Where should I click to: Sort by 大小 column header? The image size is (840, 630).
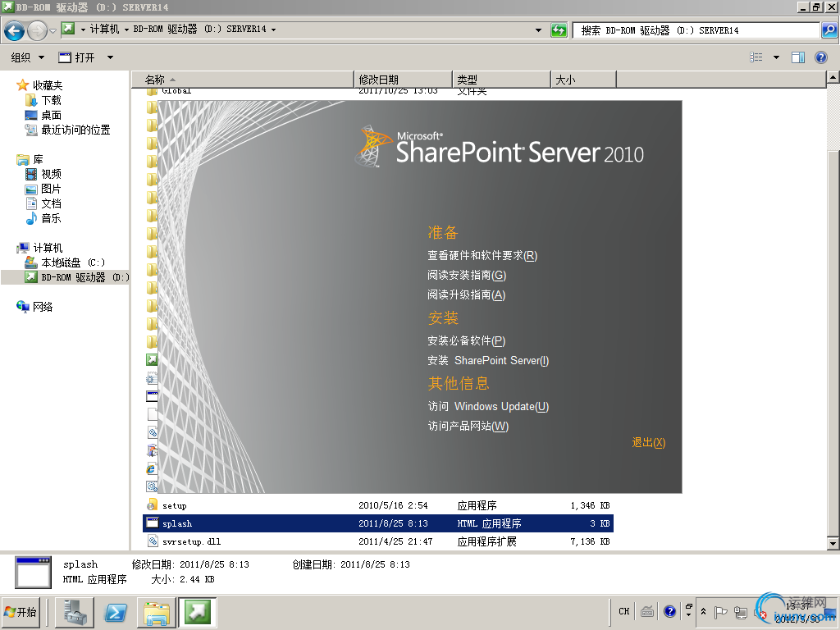coord(583,80)
